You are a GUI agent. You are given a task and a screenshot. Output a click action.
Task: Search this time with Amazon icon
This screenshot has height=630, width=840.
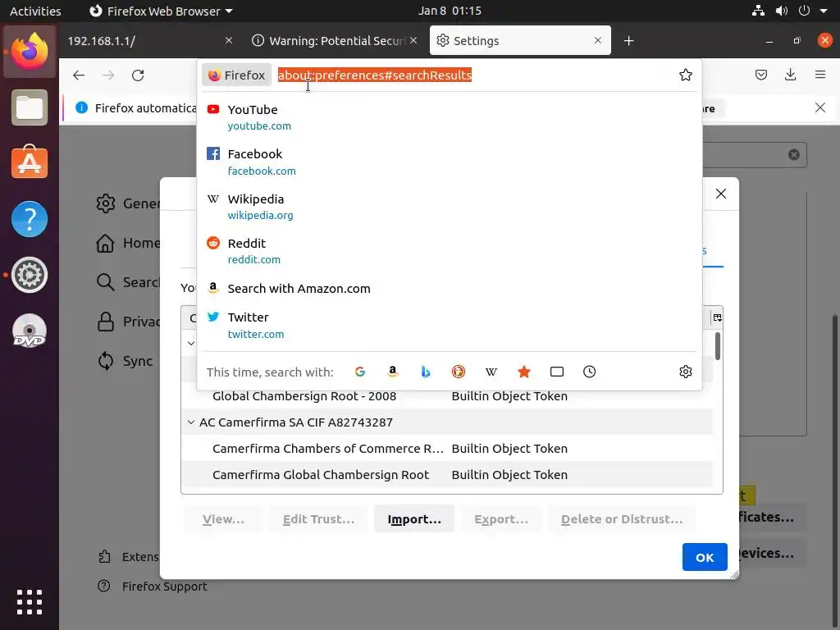coord(393,372)
